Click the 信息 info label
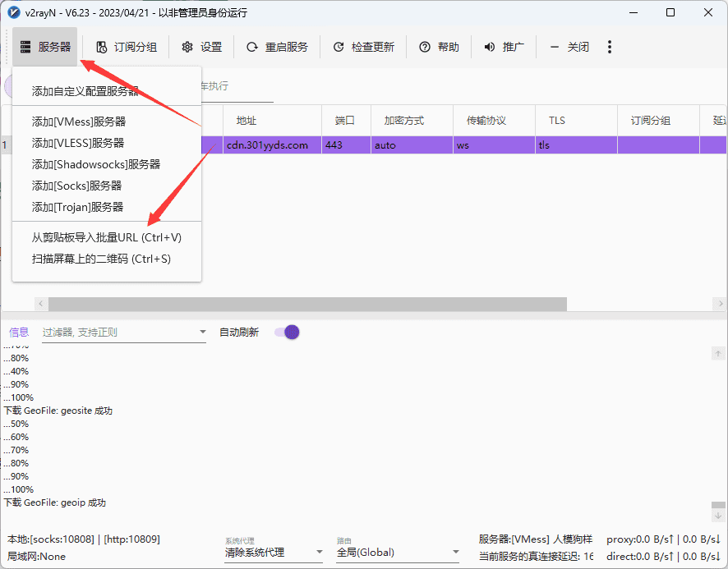728x569 pixels. 19,333
